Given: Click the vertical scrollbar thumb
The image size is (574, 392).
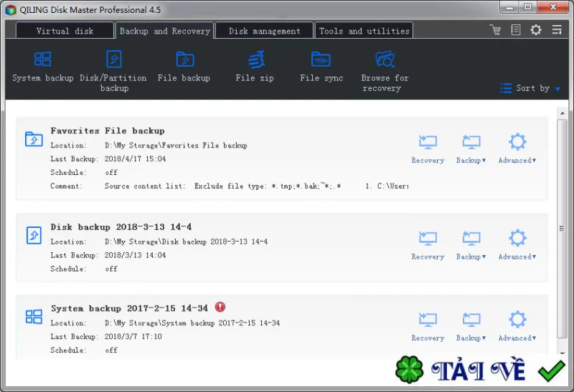Looking at the screenshot, I should click(562, 229).
